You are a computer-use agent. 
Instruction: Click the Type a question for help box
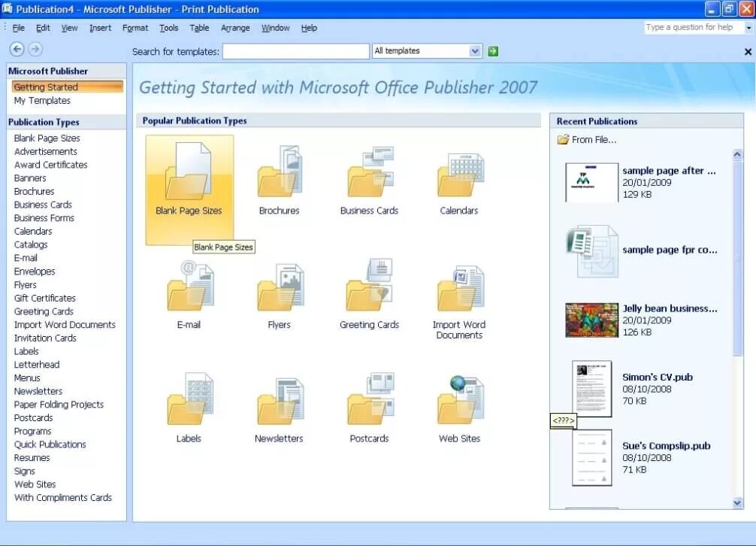tap(694, 28)
